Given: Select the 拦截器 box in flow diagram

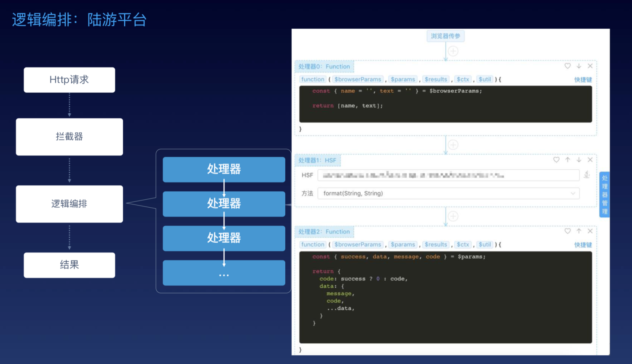Looking at the screenshot, I should (70, 137).
